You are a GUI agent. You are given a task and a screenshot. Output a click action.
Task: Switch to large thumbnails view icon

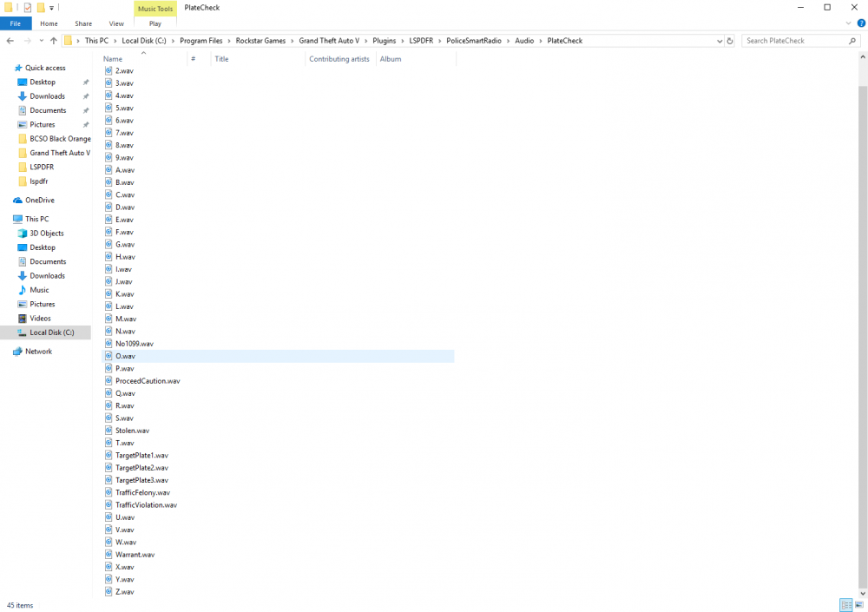tap(859, 605)
